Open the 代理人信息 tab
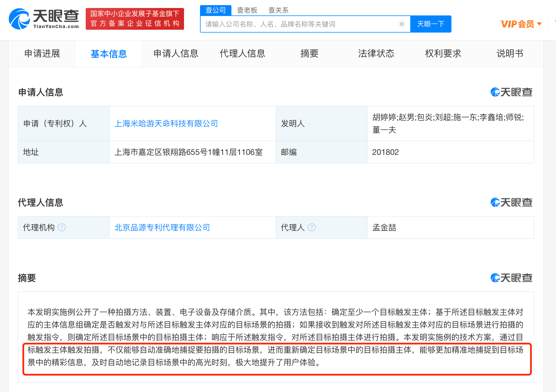556x392 pixels. (243, 53)
